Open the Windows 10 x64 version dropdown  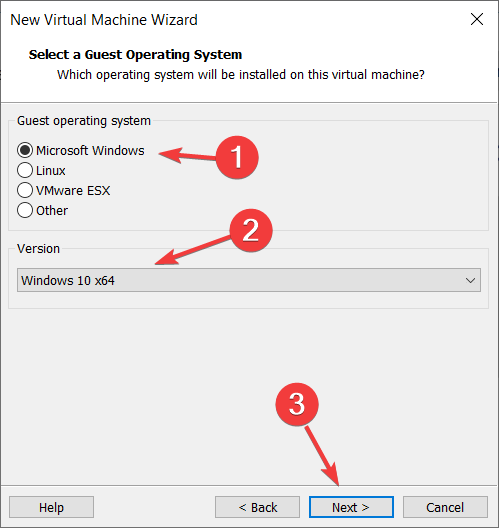click(x=249, y=280)
